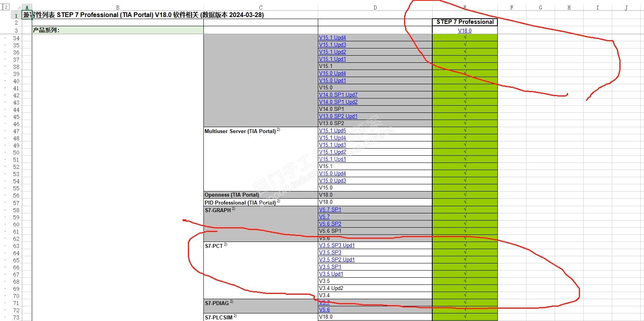Follow the V15.0 Upd3 link
This screenshot has width=644, height=321.
(332, 181)
